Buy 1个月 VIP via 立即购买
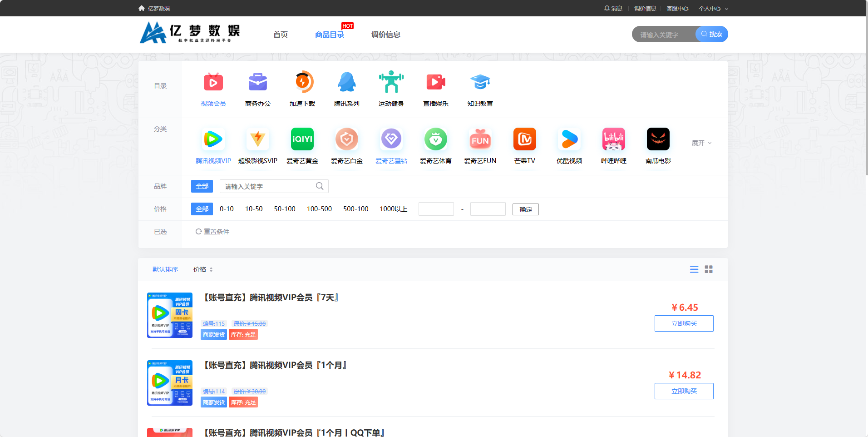This screenshot has height=437, width=868. [x=684, y=391]
